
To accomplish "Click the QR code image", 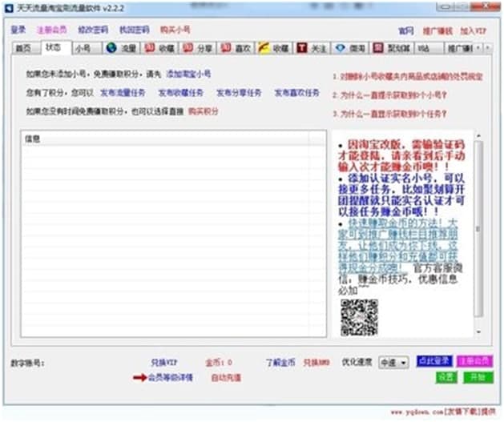I will pyautogui.click(x=359, y=317).
